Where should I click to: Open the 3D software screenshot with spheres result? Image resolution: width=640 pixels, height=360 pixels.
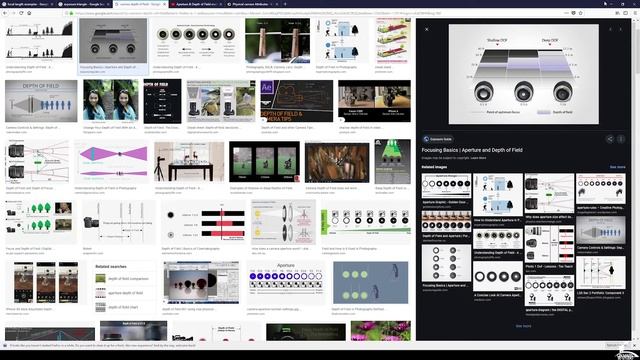(201, 282)
